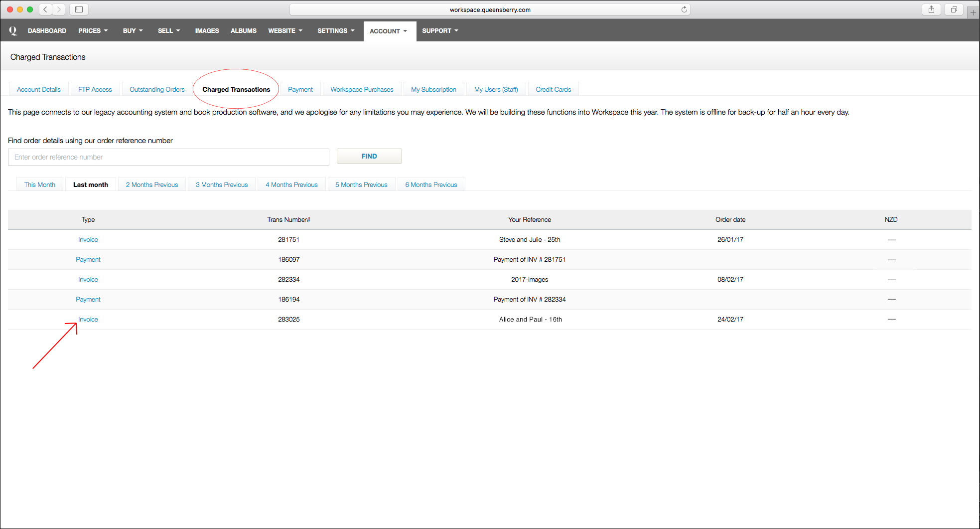Open the Albums menu item
The image size is (980, 529).
[x=243, y=31]
